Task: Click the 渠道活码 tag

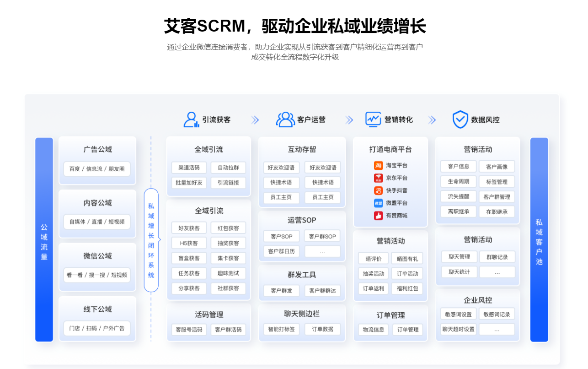Action: pos(189,168)
